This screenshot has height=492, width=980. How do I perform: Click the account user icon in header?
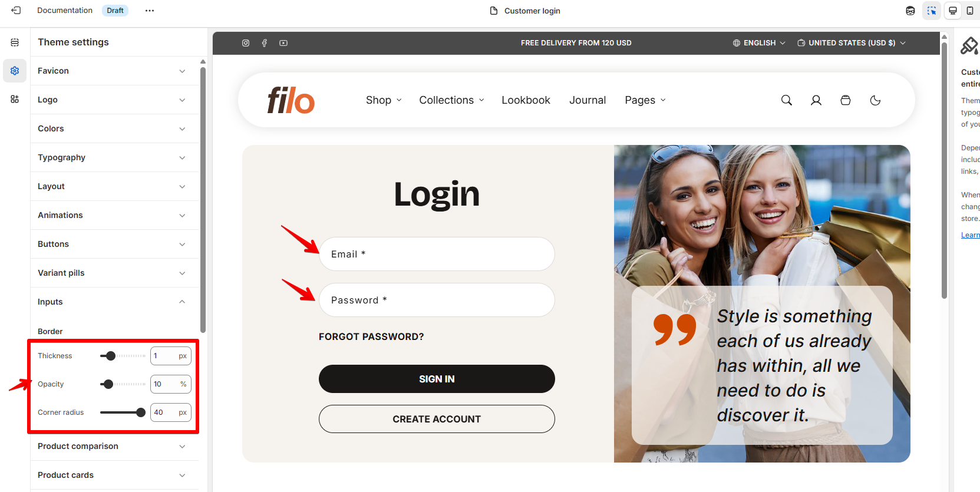[x=816, y=100]
